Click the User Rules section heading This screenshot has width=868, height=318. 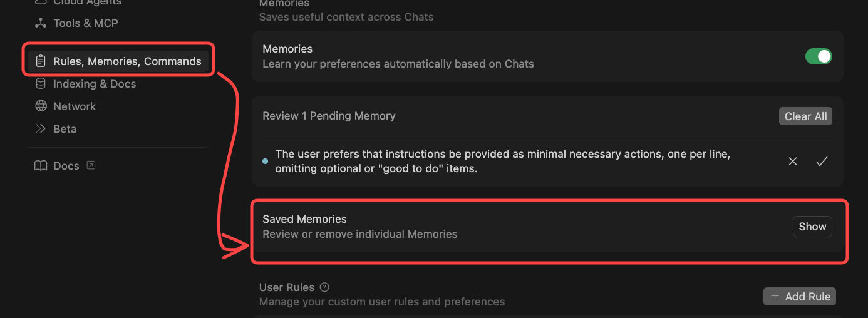click(x=287, y=287)
